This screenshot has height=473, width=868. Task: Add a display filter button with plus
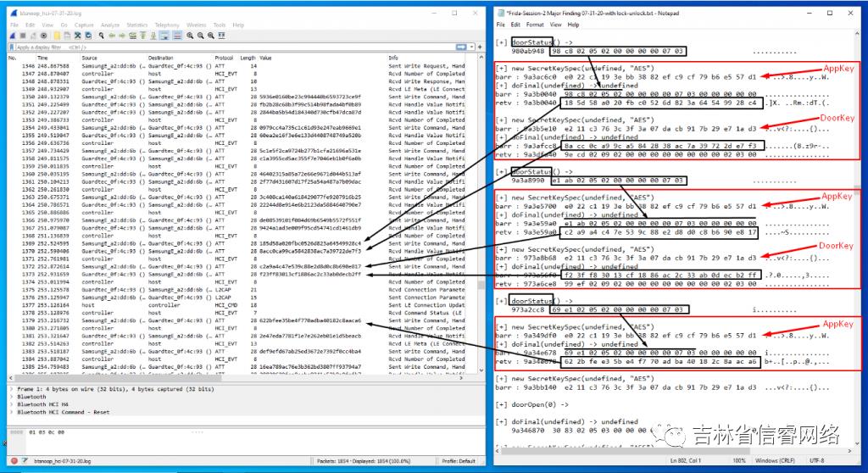480,47
